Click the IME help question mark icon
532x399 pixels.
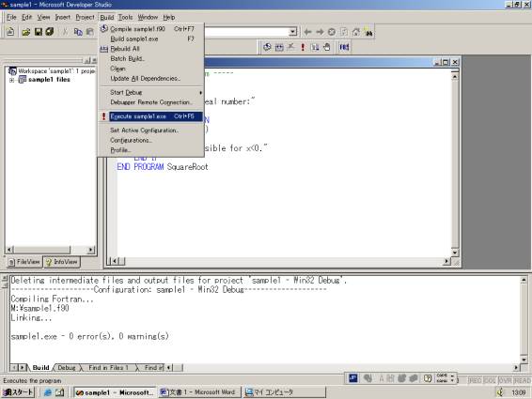point(428,378)
